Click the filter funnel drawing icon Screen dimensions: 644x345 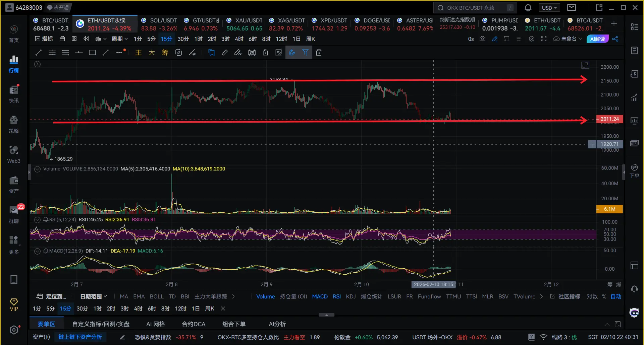pyautogui.click(x=305, y=53)
